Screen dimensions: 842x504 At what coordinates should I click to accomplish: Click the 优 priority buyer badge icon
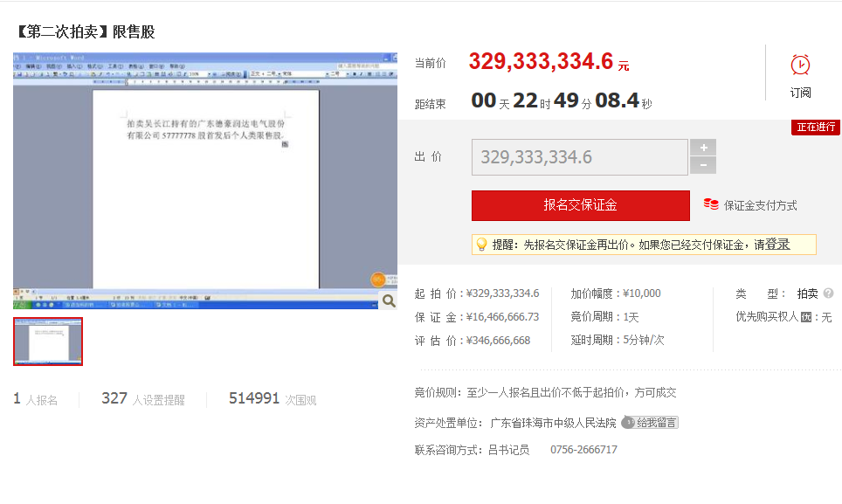point(807,317)
